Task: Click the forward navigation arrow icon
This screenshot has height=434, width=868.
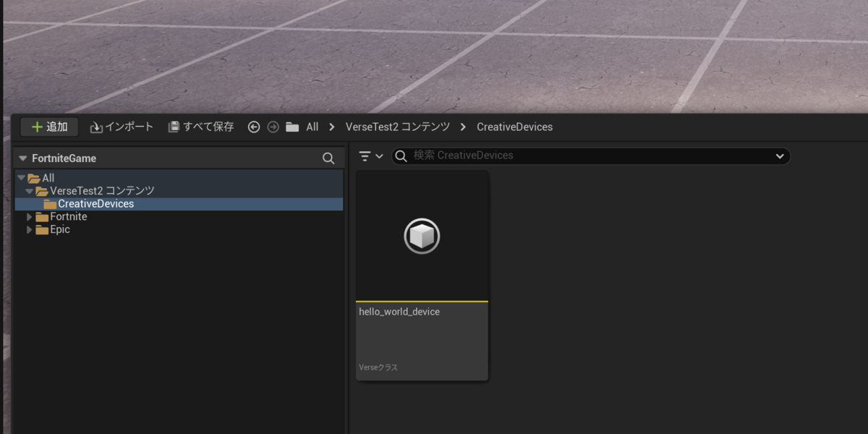Action: coord(273,127)
